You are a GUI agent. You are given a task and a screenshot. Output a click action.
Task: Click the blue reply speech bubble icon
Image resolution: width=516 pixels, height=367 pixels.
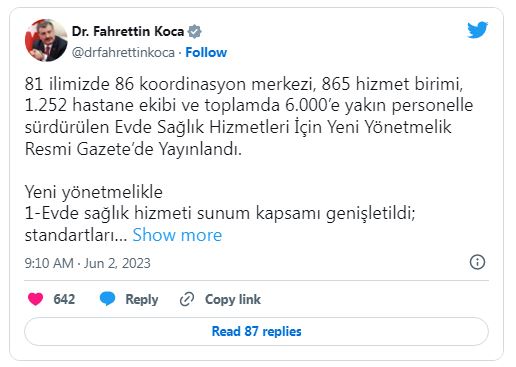click(107, 299)
